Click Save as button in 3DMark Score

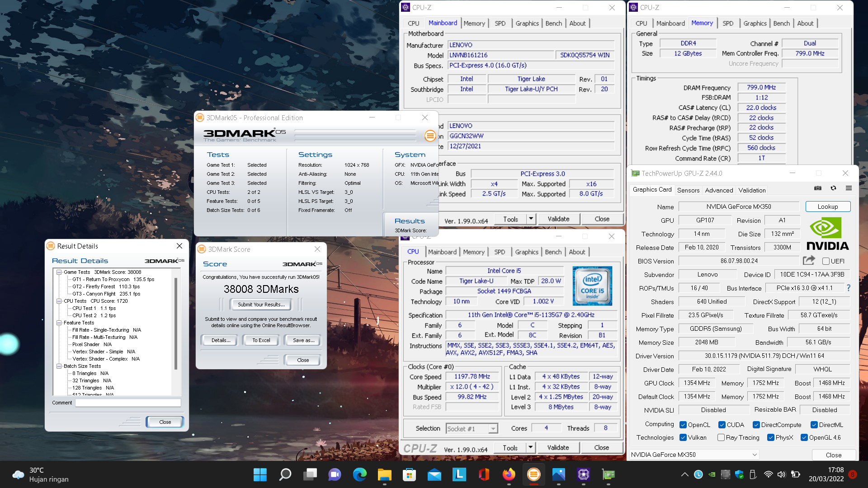tap(303, 340)
